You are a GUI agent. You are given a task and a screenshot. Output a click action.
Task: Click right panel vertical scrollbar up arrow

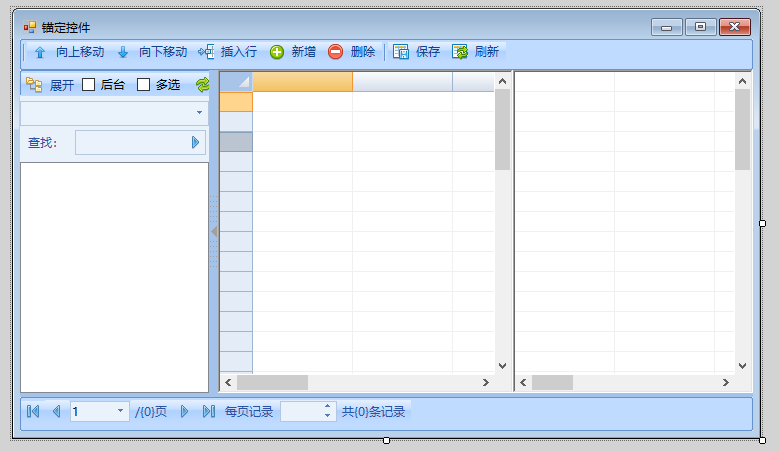click(742, 81)
